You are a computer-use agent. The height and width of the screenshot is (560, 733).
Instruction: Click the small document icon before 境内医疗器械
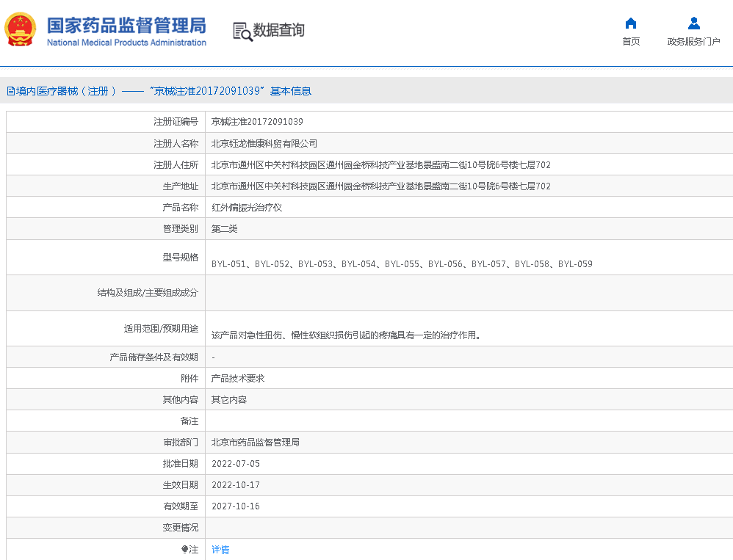(x=10, y=91)
